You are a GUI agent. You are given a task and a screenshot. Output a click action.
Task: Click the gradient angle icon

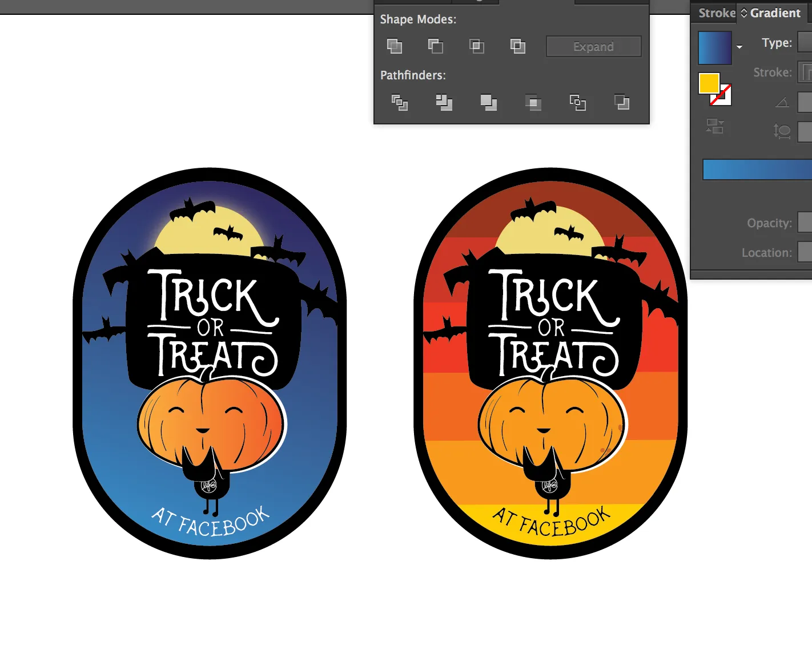782,102
